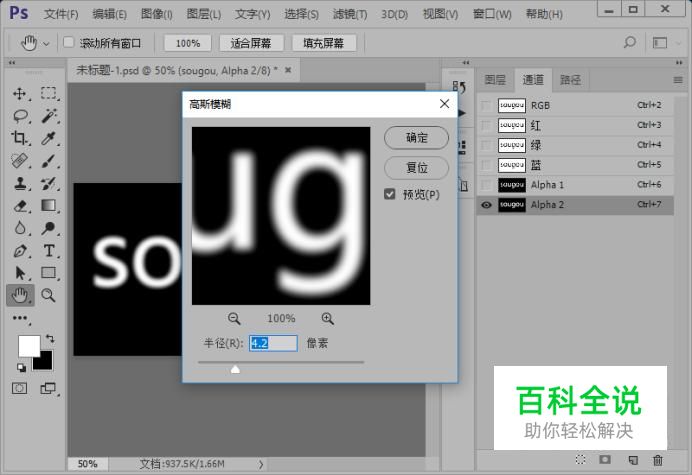Open the Filter menu

(x=350, y=14)
